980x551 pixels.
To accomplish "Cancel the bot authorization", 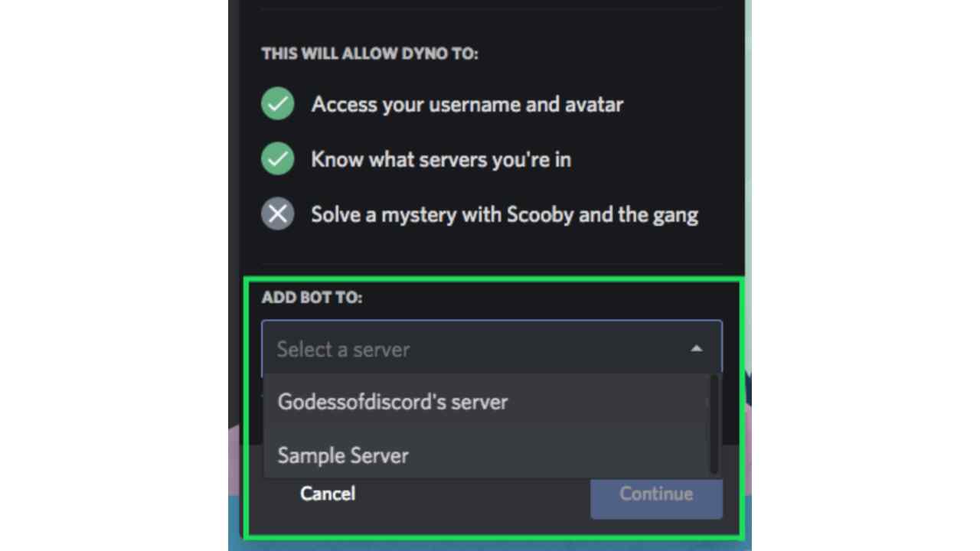I will (328, 494).
